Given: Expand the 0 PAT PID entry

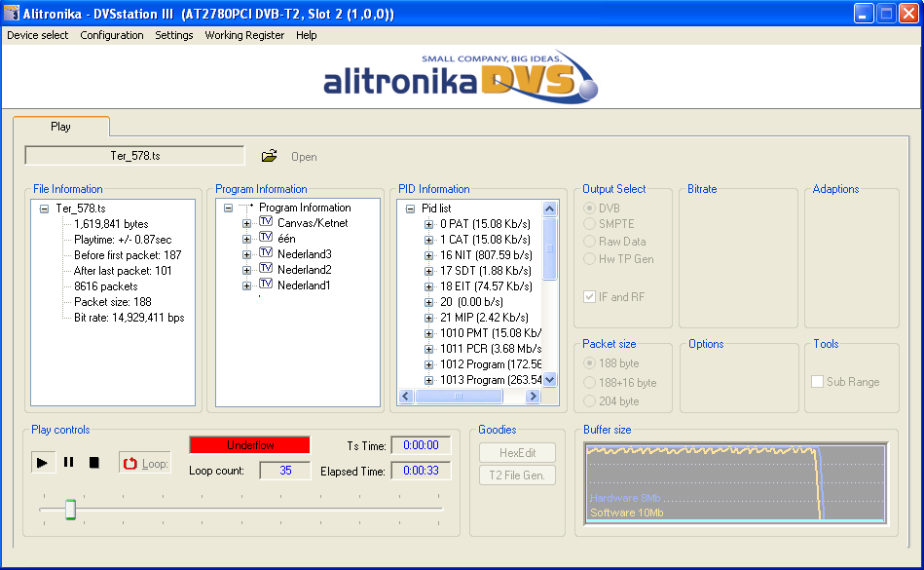Looking at the screenshot, I should pos(429,224).
